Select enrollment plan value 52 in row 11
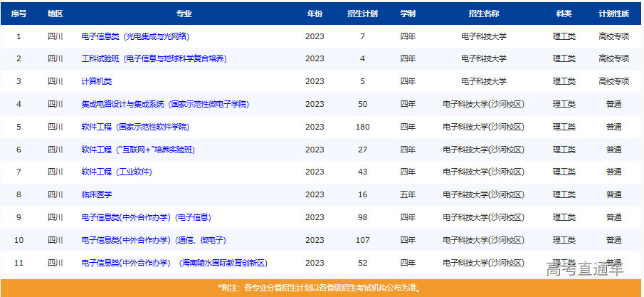 (x=362, y=262)
